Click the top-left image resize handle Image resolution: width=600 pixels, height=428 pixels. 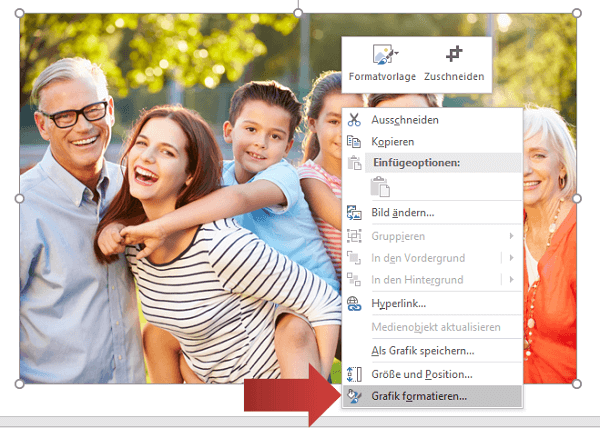[20, 13]
